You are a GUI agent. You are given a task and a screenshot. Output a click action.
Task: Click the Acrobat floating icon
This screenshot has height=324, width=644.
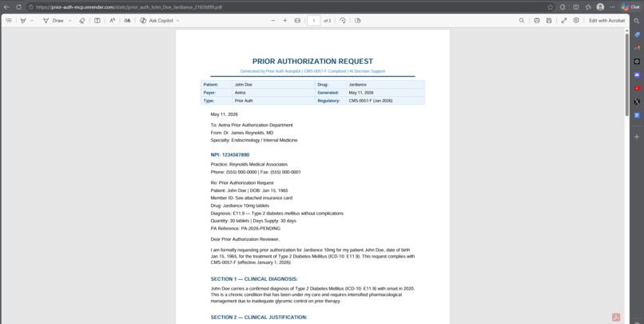pos(616,317)
